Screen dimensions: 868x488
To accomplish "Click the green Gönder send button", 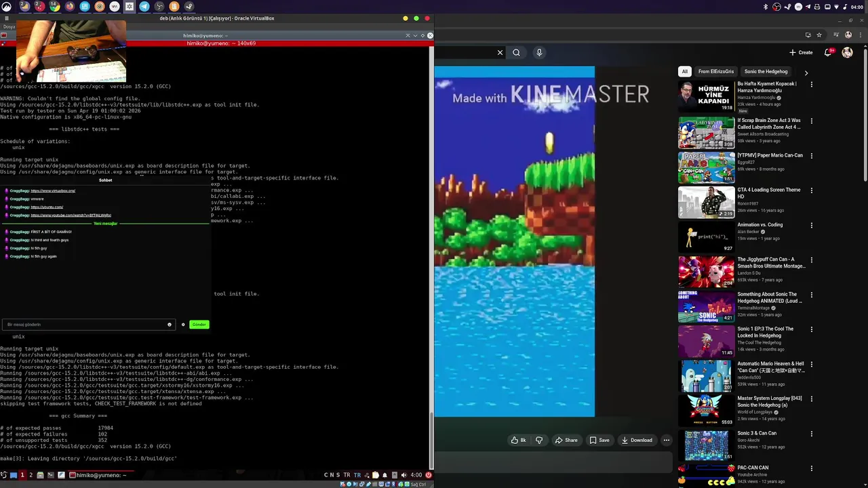I will pyautogui.click(x=199, y=325).
